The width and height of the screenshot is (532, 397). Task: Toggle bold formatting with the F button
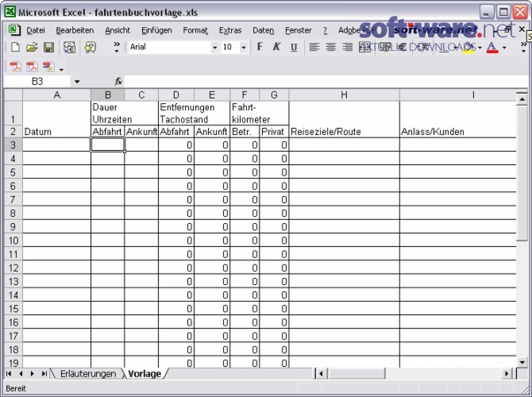(x=260, y=47)
